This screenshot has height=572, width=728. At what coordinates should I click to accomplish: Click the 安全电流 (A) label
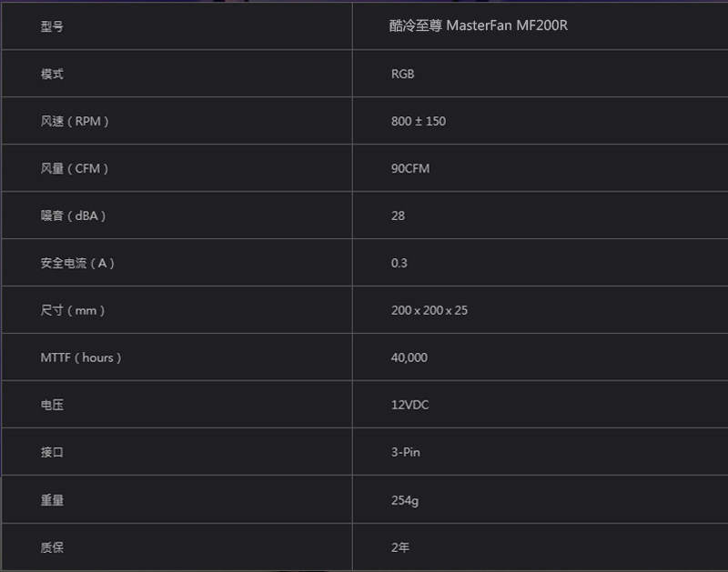tap(77, 263)
